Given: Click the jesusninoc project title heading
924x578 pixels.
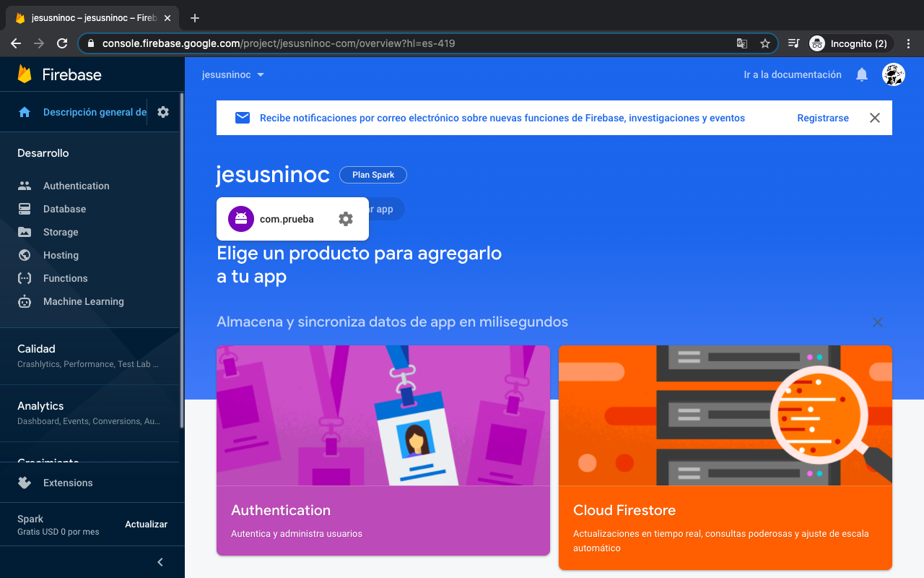Looking at the screenshot, I should pos(273,175).
